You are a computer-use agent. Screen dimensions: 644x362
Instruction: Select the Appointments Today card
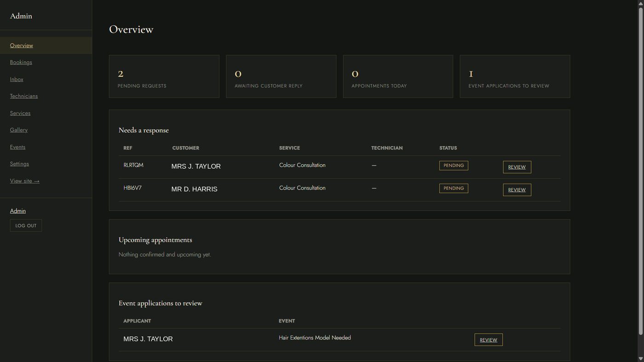(398, 76)
